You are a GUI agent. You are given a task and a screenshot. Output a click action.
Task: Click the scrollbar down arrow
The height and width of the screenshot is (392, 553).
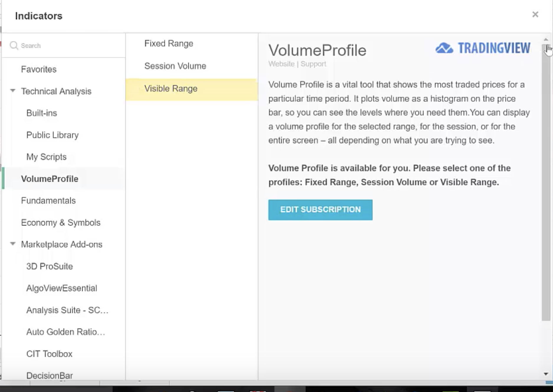[546, 374]
